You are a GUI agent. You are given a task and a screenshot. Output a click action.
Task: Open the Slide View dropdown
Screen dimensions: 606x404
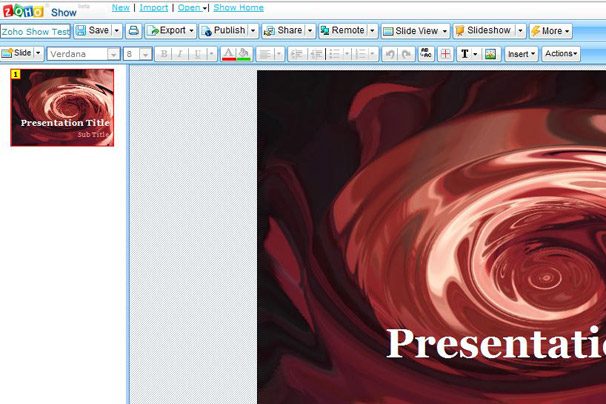click(x=415, y=31)
